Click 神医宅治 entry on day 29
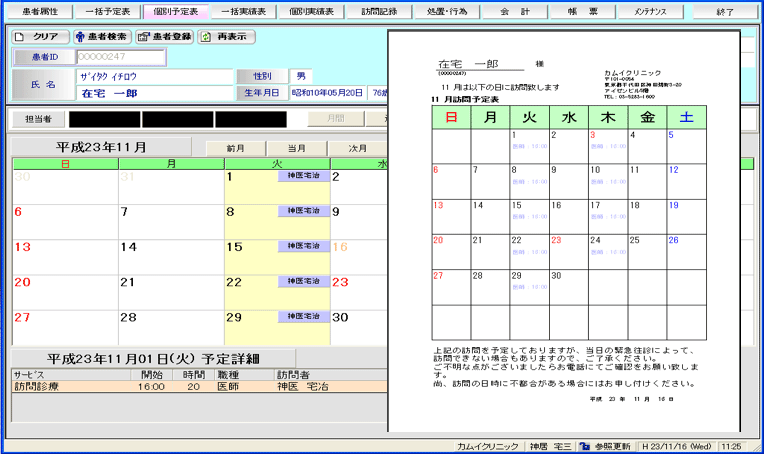The height and width of the screenshot is (454, 764). [304, 316]
